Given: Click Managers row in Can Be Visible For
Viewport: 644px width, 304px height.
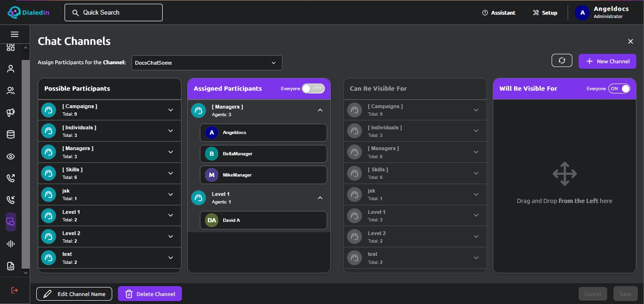Looking at the screenshot, I should pyautogui.click(x=415, y=152).
